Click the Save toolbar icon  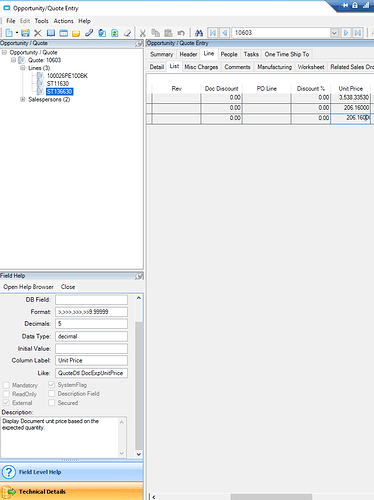[25, 33]
